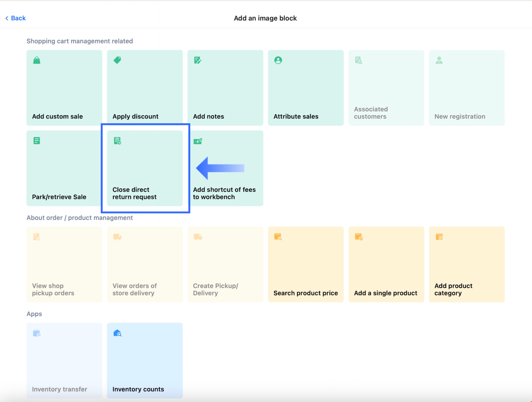532x402 pixels.
Task: Click the add-product icon on Add a single product
Action: click(359, 237)
